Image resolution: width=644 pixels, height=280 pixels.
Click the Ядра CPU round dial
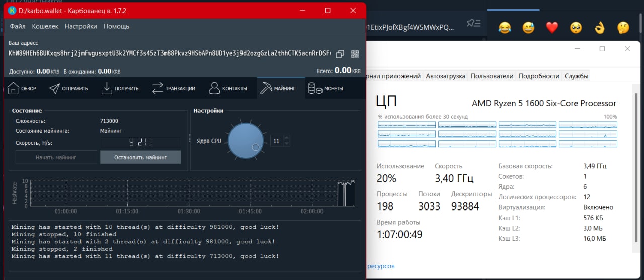[245, 141]
